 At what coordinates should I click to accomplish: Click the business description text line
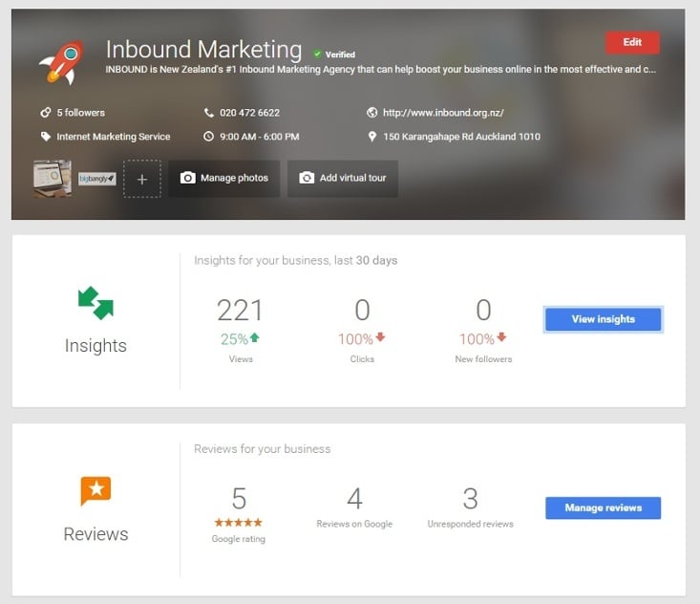tap(381, 69)
